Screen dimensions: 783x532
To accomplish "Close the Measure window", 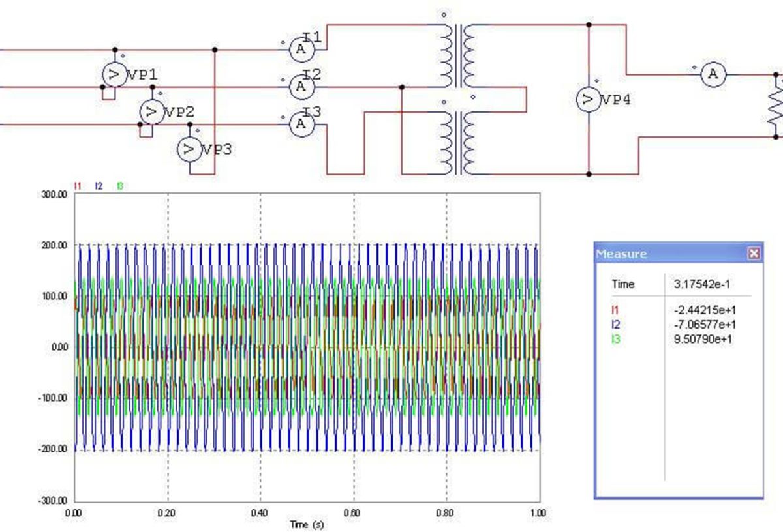I will point(754,254).
